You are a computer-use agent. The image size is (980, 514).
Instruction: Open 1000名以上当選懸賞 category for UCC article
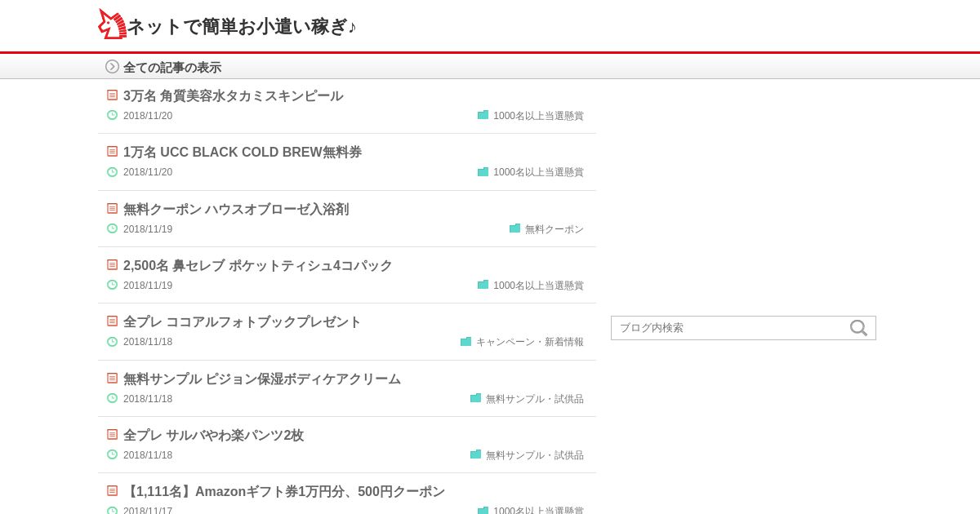pos(538,172)
